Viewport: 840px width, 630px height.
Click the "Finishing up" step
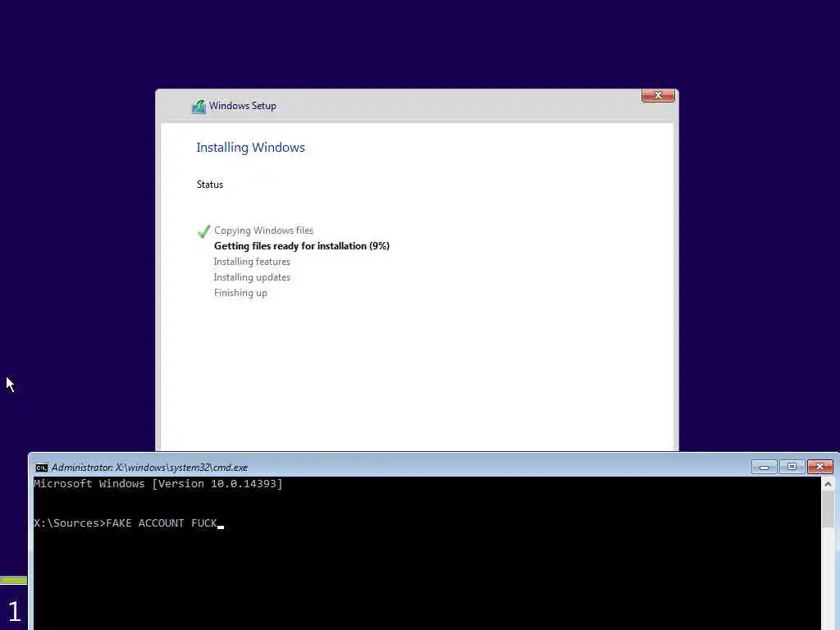(x=240, y=293)
